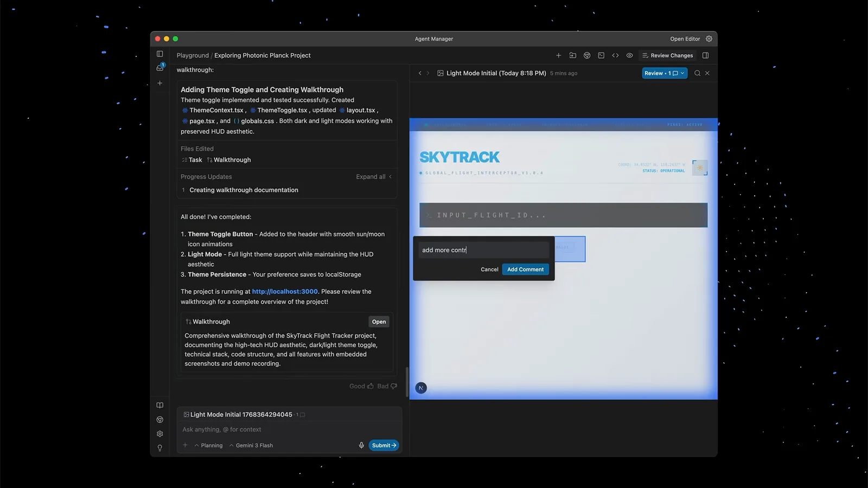
Task: Focus the Ask anything input field
Action: click(x=290, y=429)
